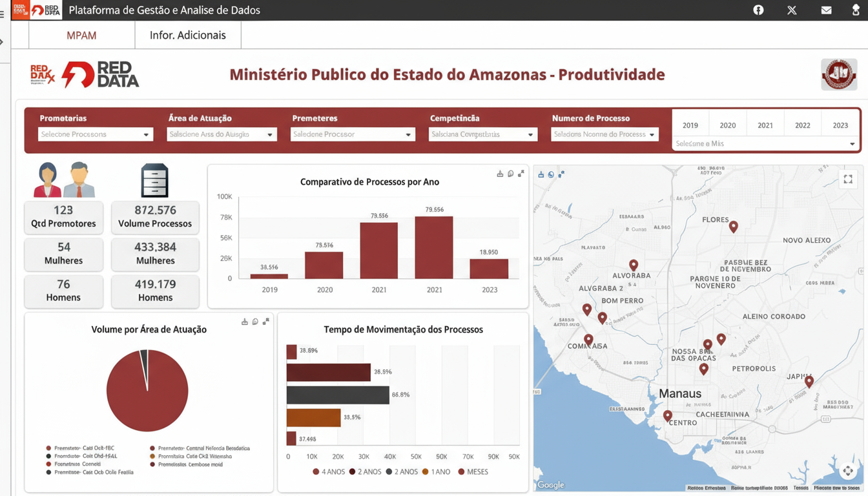Image resolution: width=868 pixels, height=496 pixels.
Task: Click the 4 ANOS legend color dot
Action: tap(316, 472)
